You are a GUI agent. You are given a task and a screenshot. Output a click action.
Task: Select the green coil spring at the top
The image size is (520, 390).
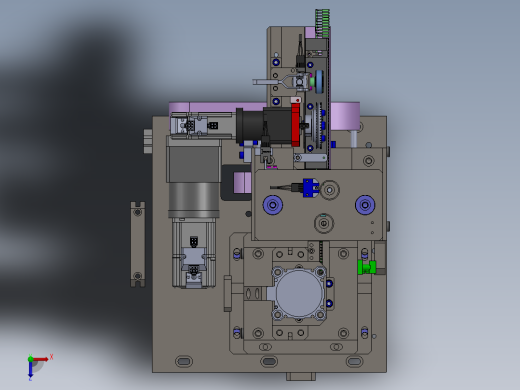pyautogui.click(x=322, y=23)
